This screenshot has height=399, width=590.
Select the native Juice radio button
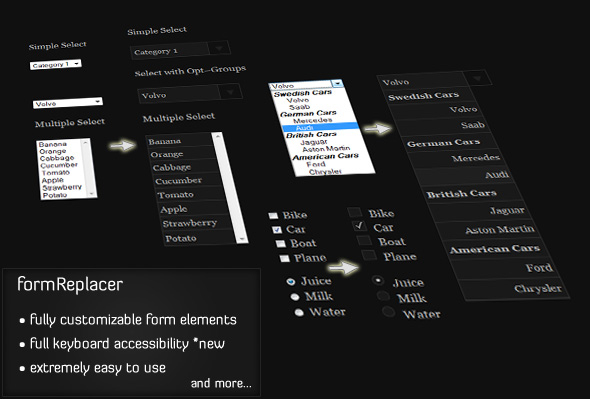(x=291, y=281)
